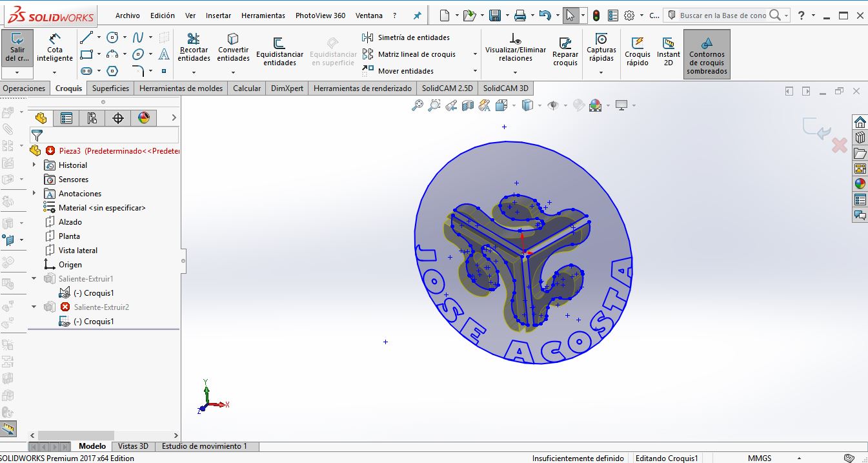Viewport: 868px width, 463px height.
Task: Select the Polygon tool
Action: click(x=112, y=71)
